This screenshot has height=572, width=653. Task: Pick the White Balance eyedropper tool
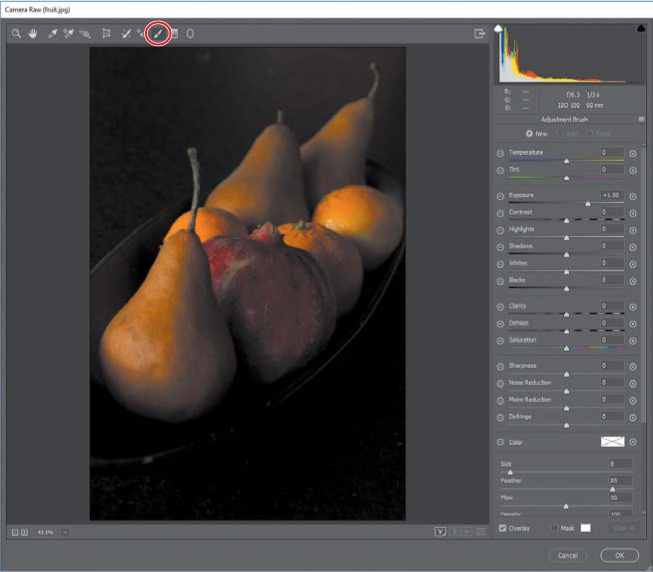[x=52, y=34]
